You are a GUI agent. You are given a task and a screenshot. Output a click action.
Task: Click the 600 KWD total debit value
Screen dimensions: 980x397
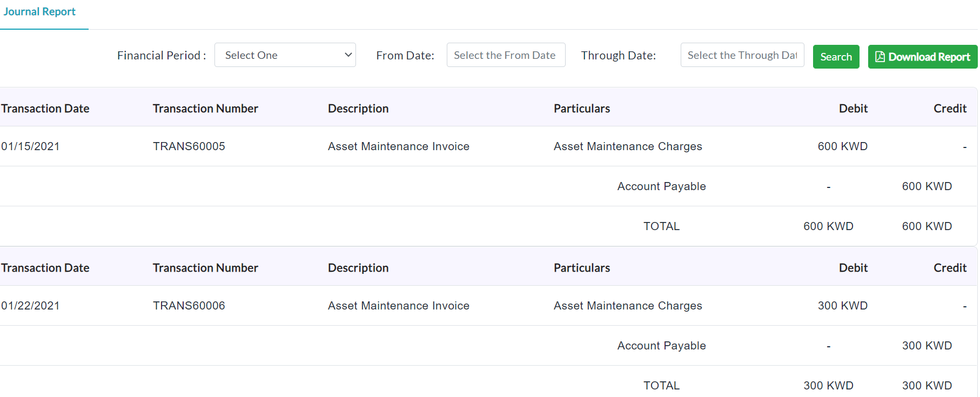pos(828,226)
